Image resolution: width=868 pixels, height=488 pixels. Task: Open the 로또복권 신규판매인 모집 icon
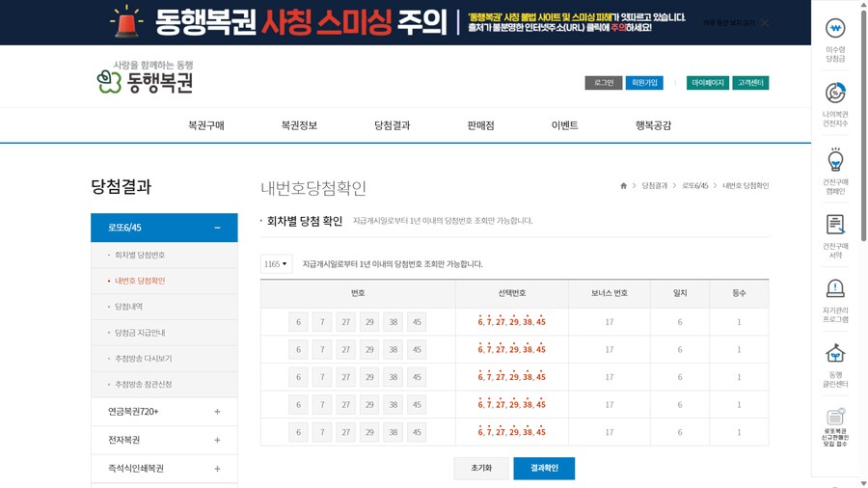click(x=835, y=416)
